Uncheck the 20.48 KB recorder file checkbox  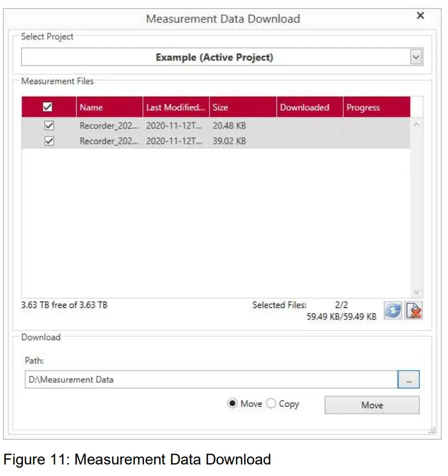point(49,125)
